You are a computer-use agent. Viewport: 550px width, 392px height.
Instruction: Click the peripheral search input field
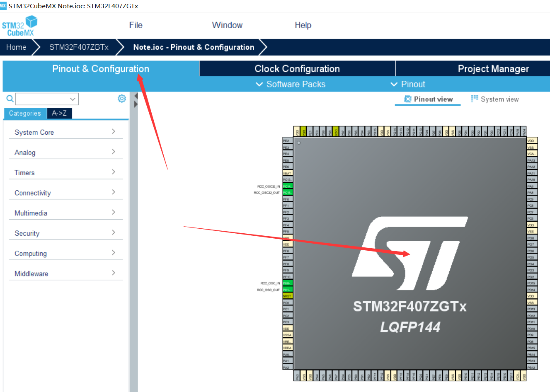point(46,99)
